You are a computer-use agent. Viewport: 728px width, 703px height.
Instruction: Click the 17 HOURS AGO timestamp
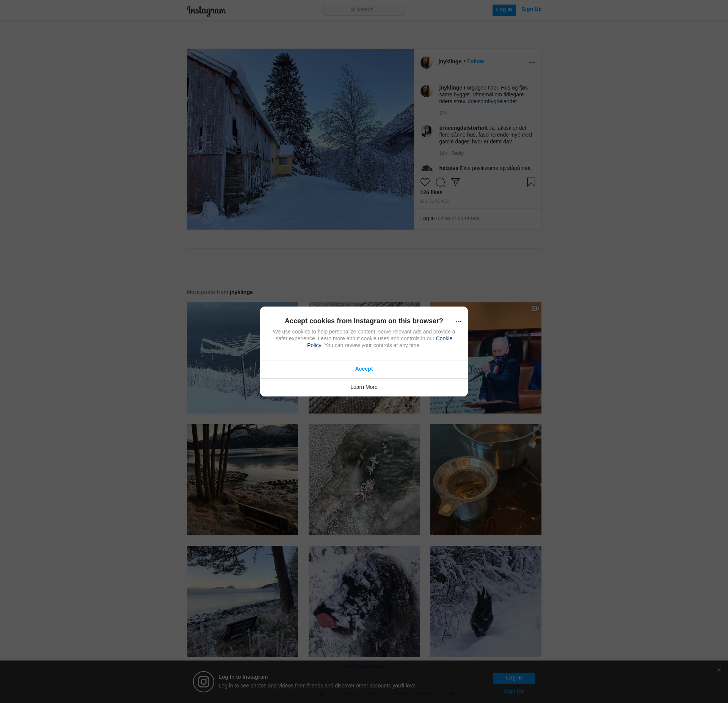[435, 201]
